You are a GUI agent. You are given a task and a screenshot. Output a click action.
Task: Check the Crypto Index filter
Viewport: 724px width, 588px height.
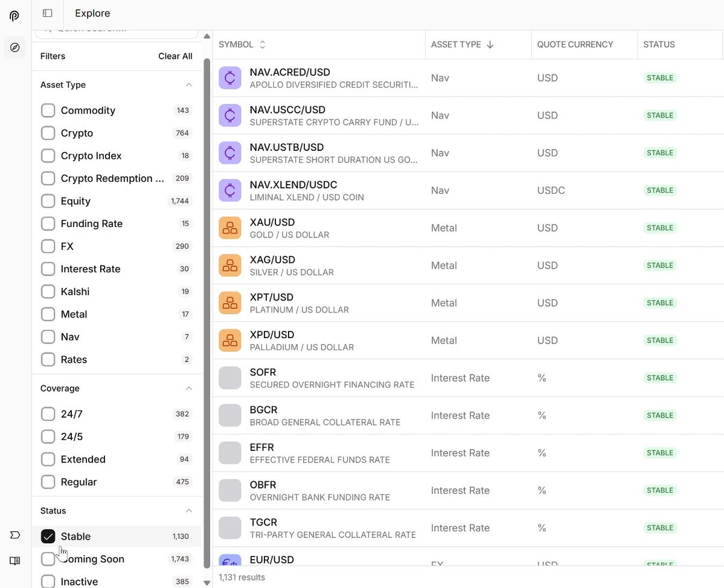(x=48, y=156)
